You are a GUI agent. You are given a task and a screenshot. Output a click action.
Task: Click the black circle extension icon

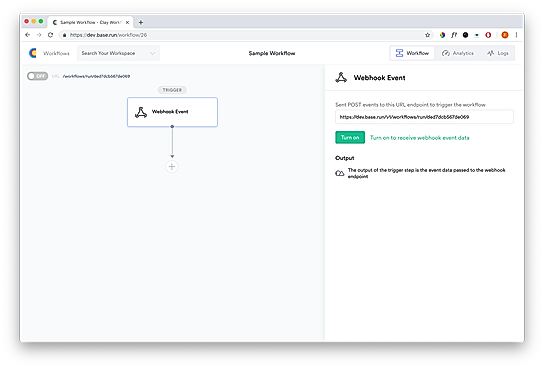(x=466, y=35)
